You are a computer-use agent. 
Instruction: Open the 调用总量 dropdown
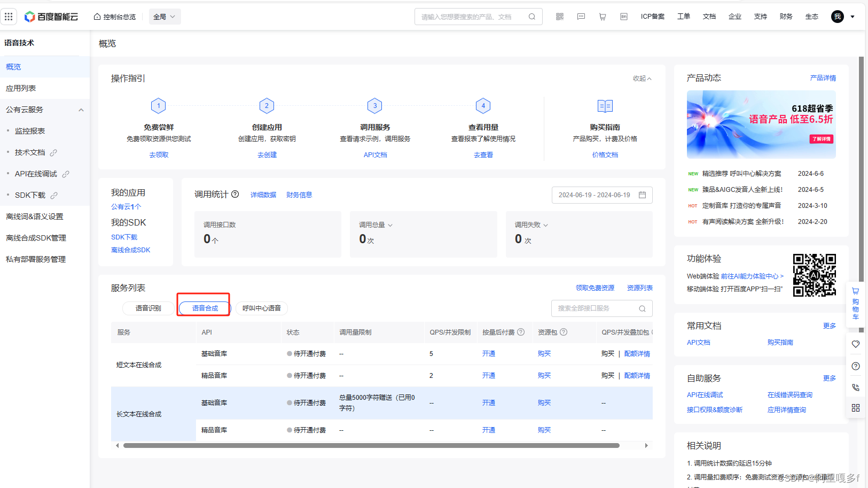376,225
